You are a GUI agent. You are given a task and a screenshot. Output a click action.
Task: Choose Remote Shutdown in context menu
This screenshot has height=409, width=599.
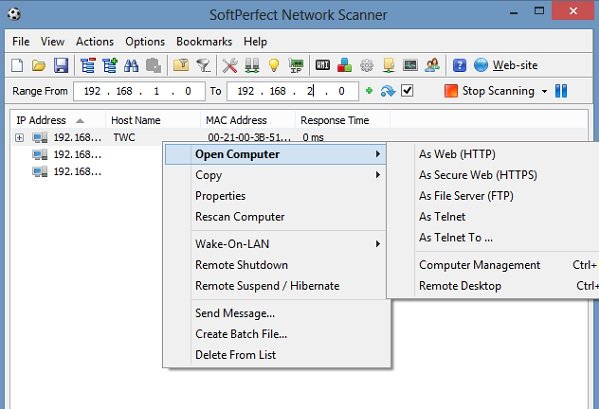(241, 265)
